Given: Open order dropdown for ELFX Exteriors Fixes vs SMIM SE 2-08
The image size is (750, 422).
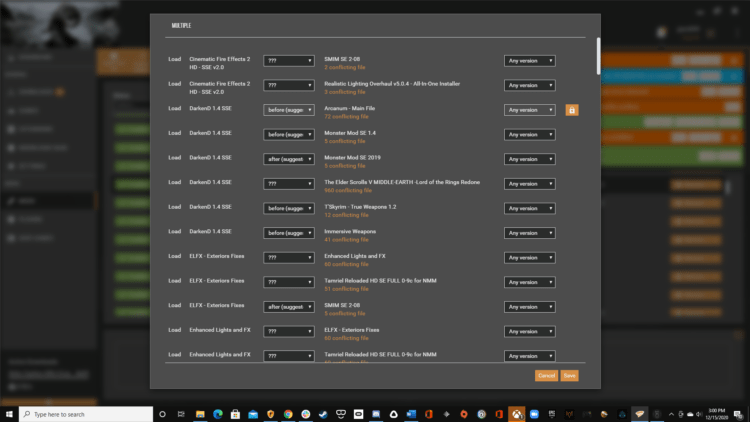Looking at the screenshot, I should click(x=288, y=307).
